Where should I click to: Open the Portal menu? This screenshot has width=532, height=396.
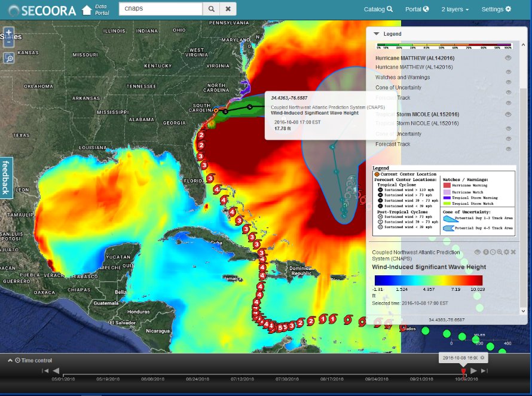click(417, 10)
